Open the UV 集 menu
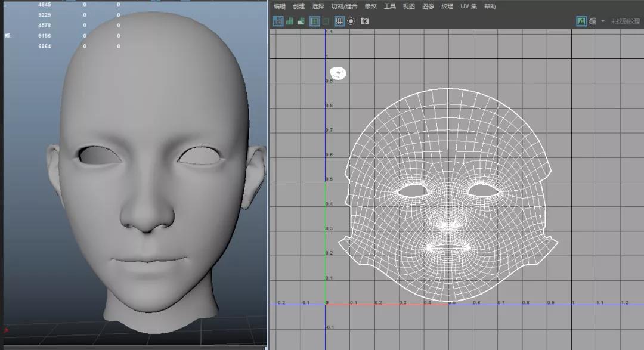Screen dimensions: 644x350 click(469, 6)
